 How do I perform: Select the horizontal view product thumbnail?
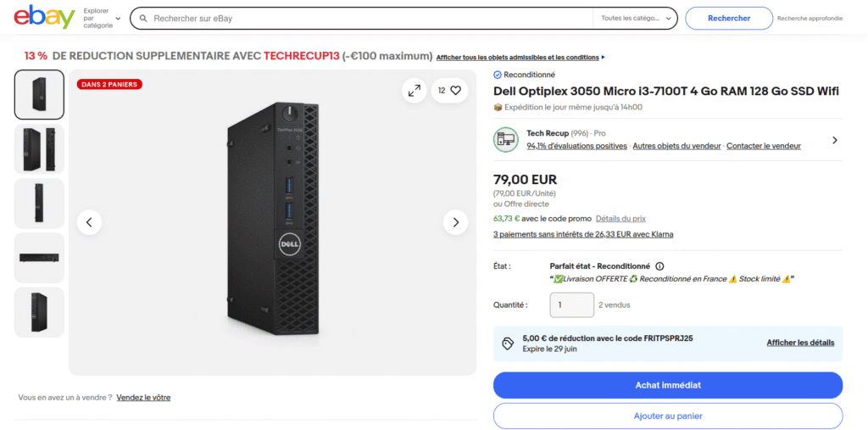[39, 258]
